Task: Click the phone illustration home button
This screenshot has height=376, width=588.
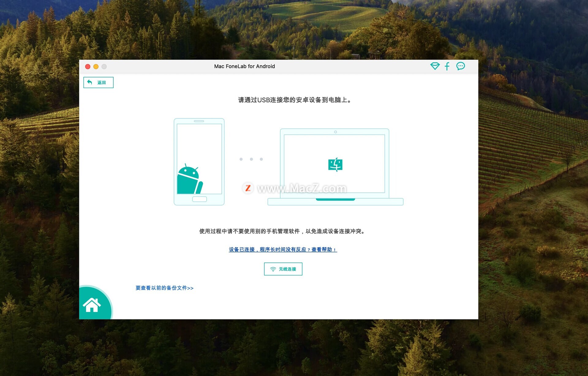Action: [x=199, y=199]
